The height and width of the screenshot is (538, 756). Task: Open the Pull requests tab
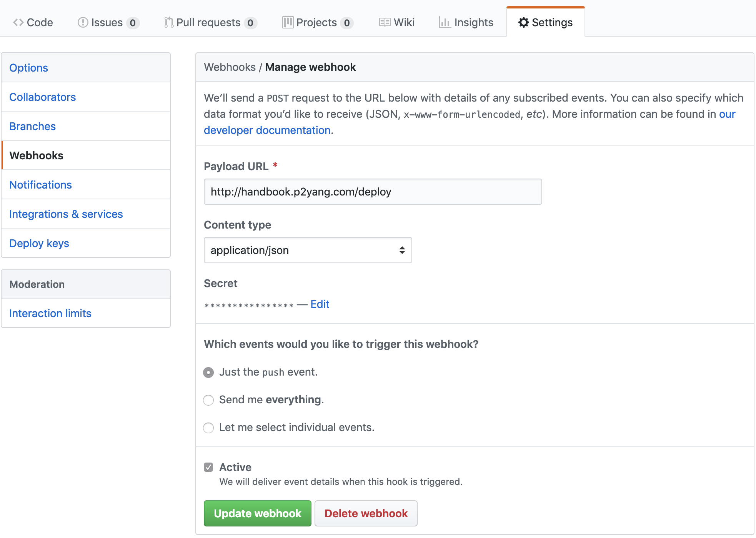click(x=210, y=22)
